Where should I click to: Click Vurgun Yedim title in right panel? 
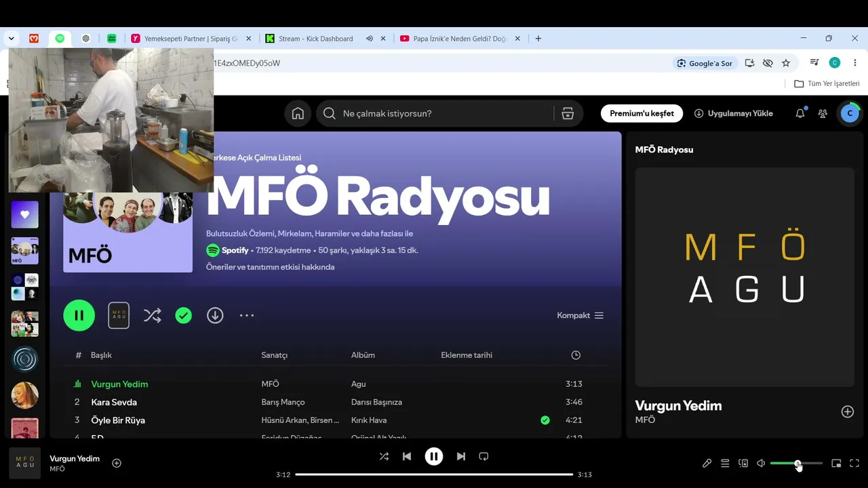678,405
